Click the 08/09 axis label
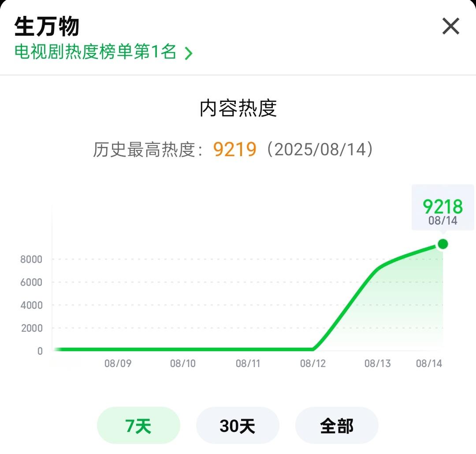Screen dimensions: 476x454 click(118, 363)
